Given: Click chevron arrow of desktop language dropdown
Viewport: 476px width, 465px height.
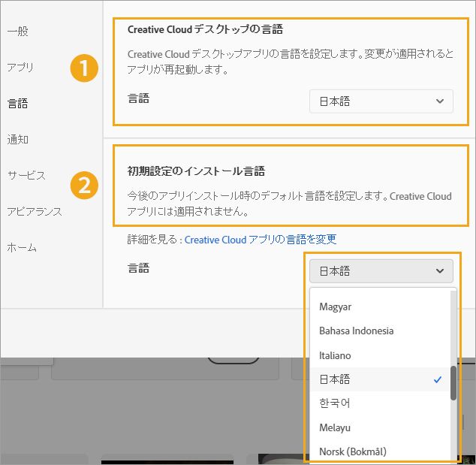Looking at the screenshot, I should point(440,101).
